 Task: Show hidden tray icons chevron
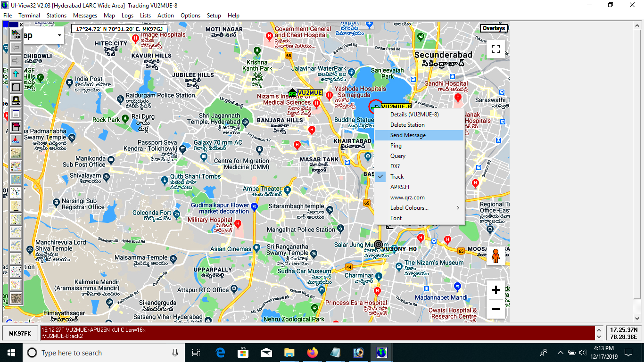point(561,353)
